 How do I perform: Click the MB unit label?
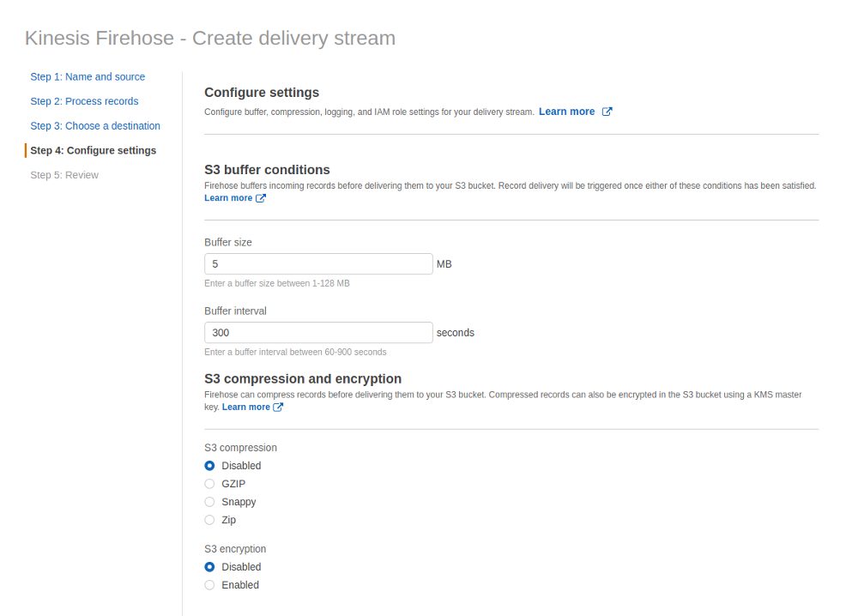[444, 264]
